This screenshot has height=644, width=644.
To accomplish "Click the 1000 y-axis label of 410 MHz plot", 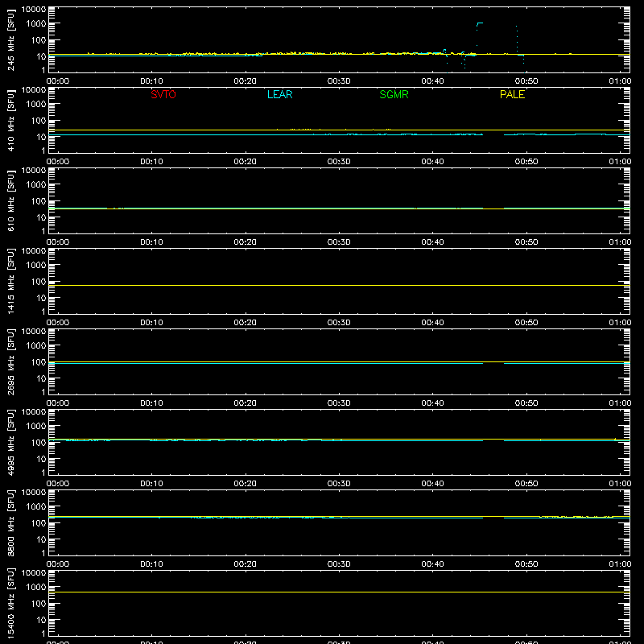I will (x=36, y=105).
